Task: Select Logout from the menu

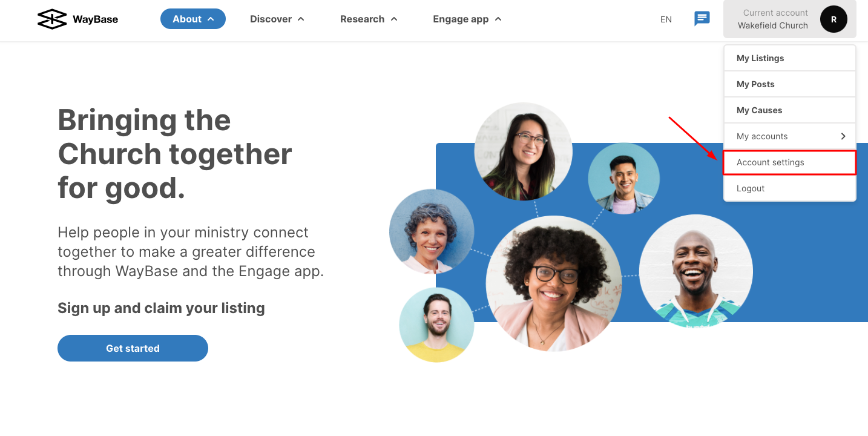Action: click(x=790, y=188)
